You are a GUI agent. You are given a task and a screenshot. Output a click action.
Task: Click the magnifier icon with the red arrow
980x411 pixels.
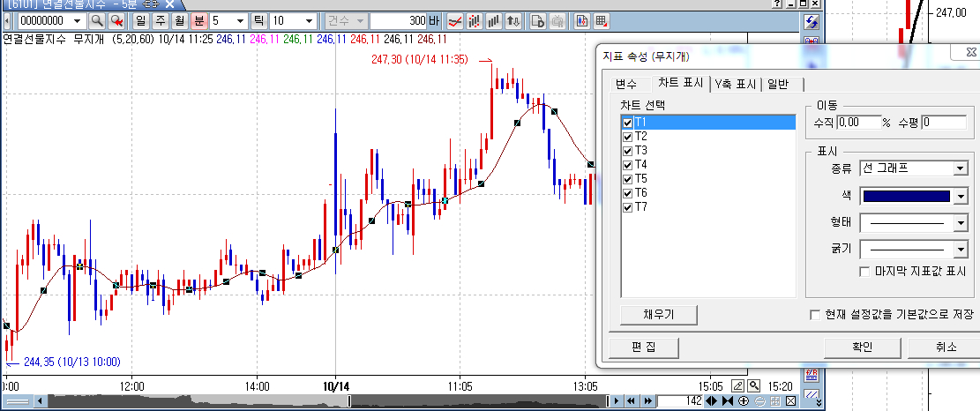tap(116, 20)
